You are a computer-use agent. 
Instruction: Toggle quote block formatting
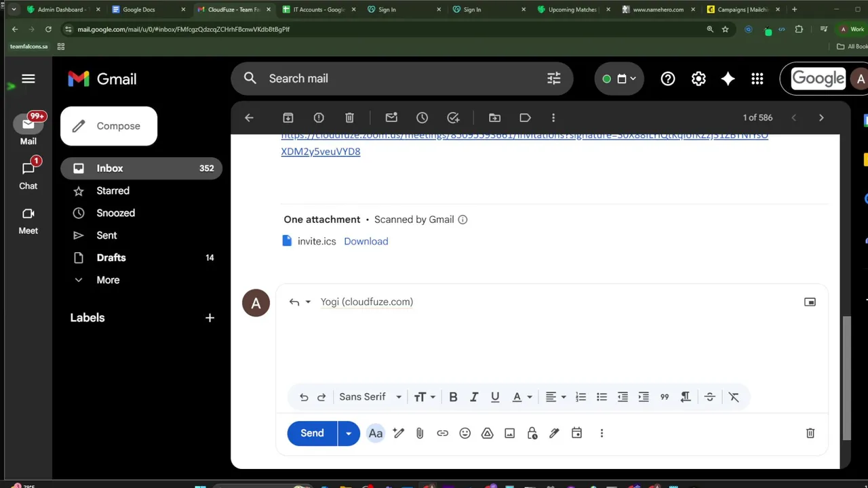(665, 397)
